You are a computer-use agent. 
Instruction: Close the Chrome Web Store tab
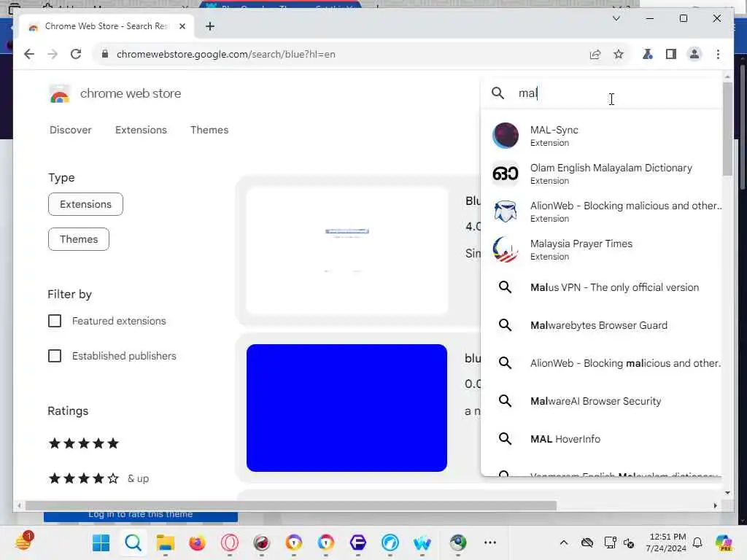(x=182, y=26)
